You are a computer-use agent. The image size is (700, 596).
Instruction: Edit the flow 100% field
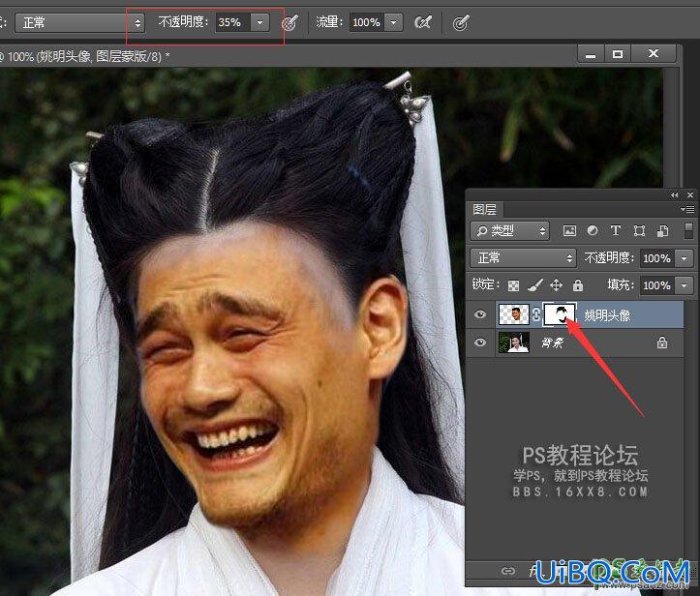367,22
